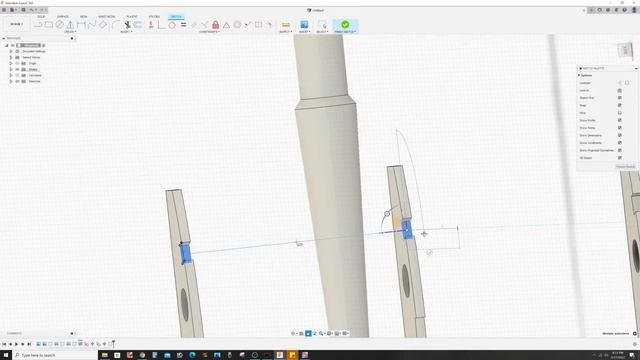This screenshot has height=360, width=640.
Task: Switch to the UTILITIES tab
Action: point(154,17)
